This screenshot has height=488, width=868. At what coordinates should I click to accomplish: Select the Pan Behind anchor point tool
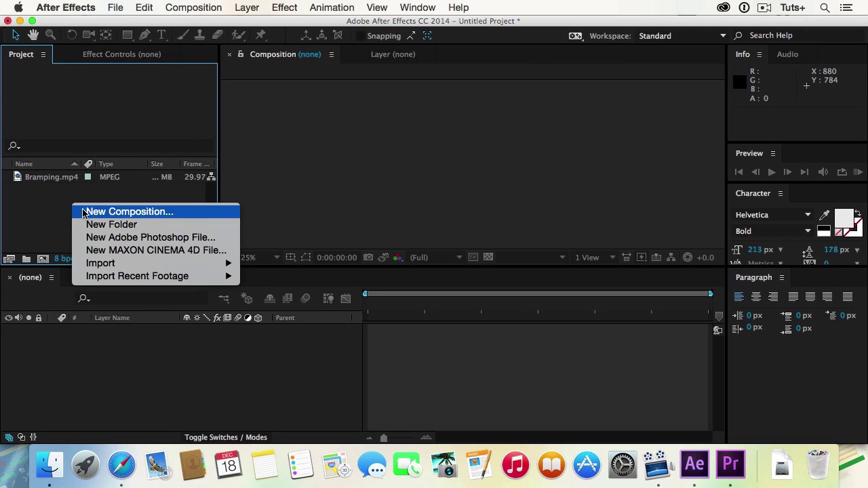point(106,35)
